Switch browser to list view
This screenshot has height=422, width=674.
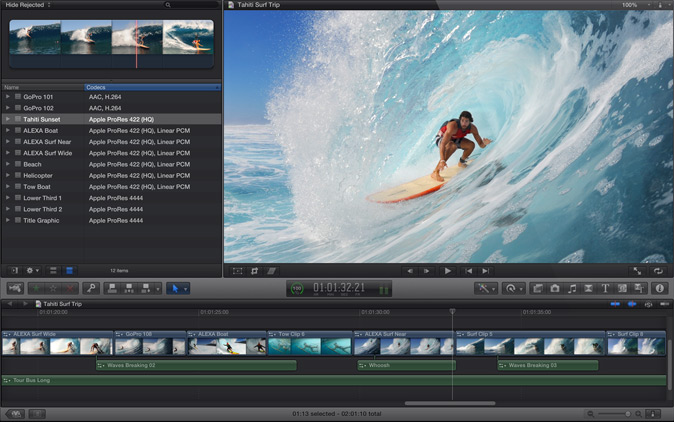coord(69,270)
